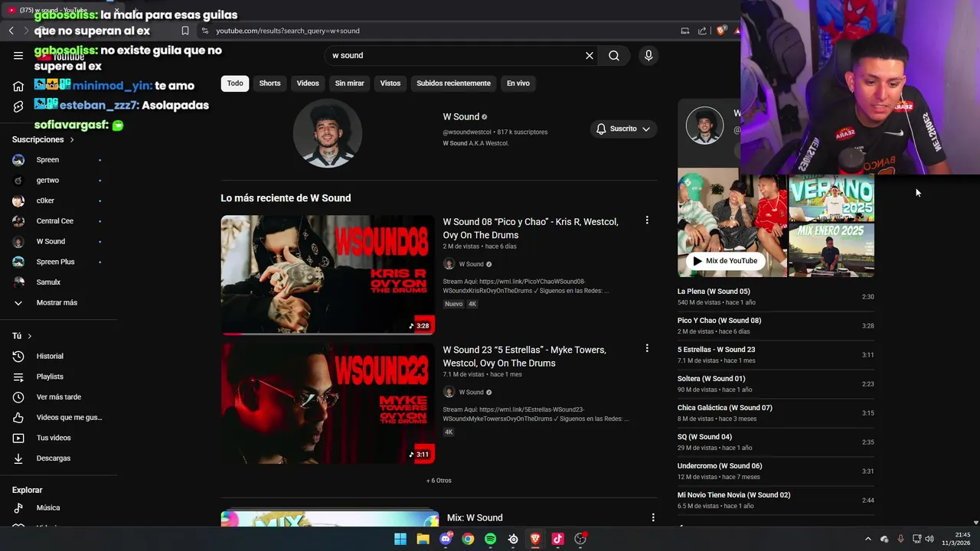Open the TikTok app on taskbar
The height and width of the screenshot is (551, 980).
coord(557,539)
